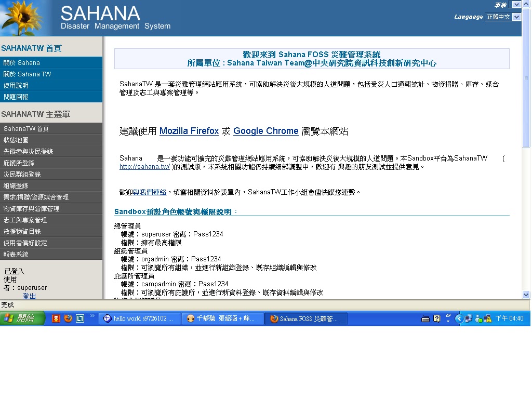532x399 pixels.
Task: Click the blue square quick-launch icon
Action: pos(79,318)
